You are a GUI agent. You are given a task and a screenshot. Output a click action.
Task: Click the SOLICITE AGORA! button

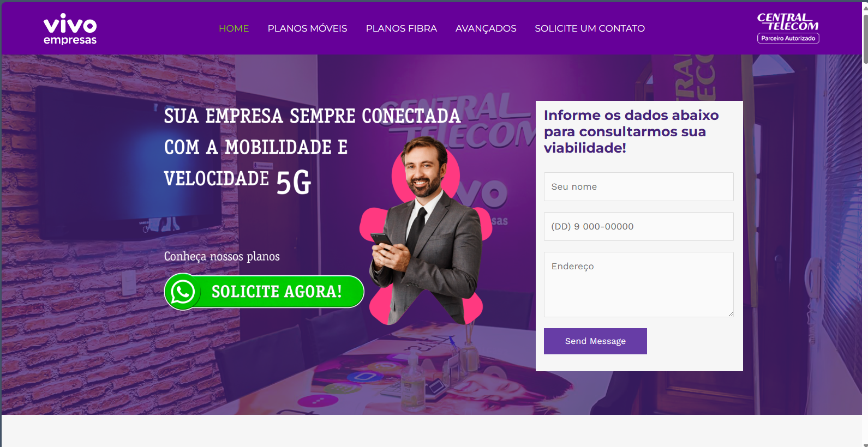pyautogui.click(x=264, y=292)
